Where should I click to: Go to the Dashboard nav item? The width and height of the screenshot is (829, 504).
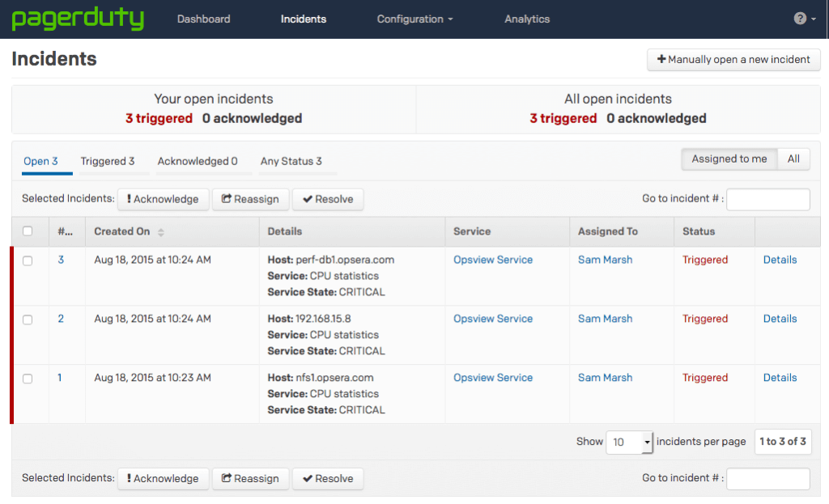click(x=203, y=19)
